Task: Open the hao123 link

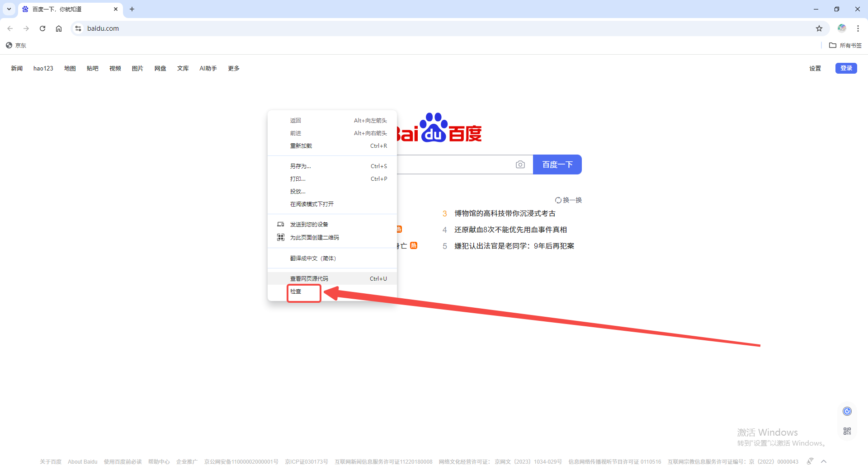Action: 43,68
